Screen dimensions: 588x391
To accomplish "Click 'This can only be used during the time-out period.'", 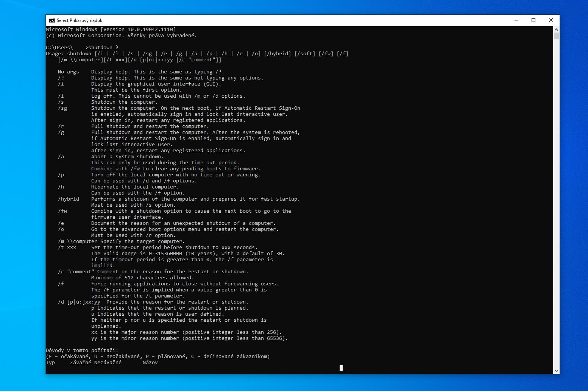I will click(x=165, y=163).
